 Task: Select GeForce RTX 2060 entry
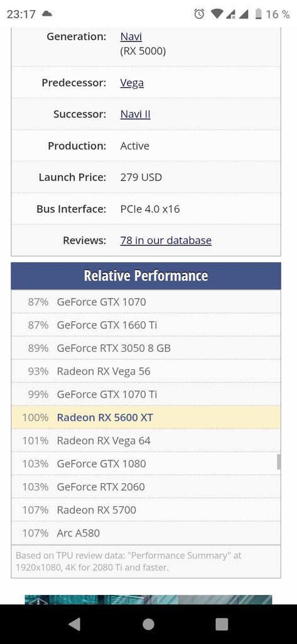pyautogui.click(x=146, y=487)
